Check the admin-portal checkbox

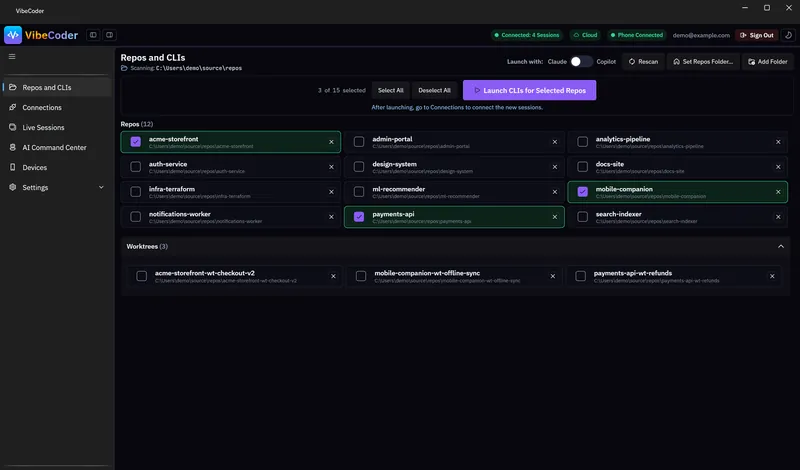tap(359, 142)
